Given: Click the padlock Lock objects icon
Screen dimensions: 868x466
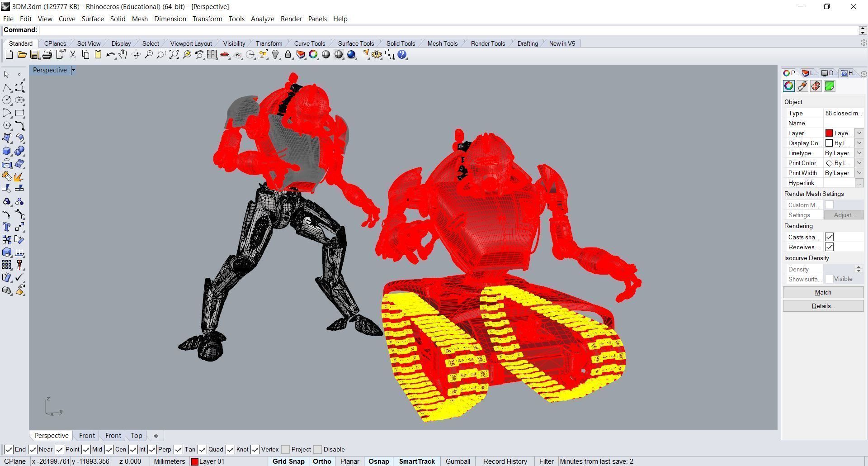Looking at the screenshot, I should (x=288, y=55).
